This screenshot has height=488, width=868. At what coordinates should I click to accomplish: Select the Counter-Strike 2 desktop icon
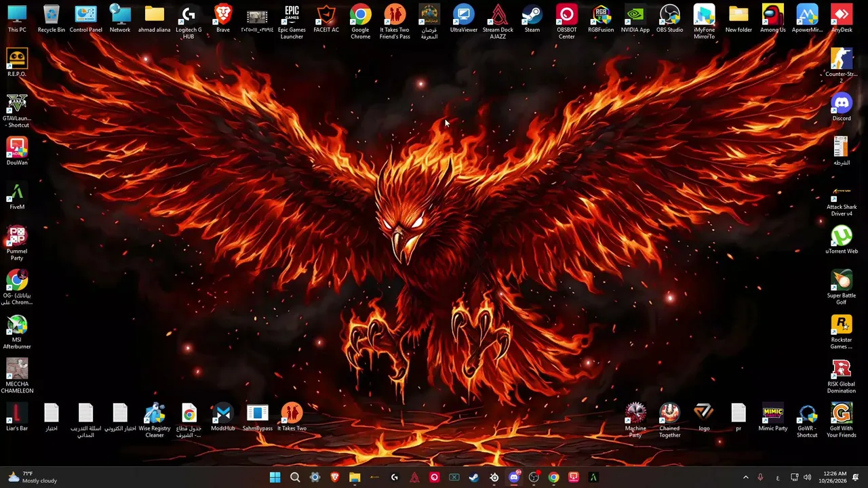point(842,66)
